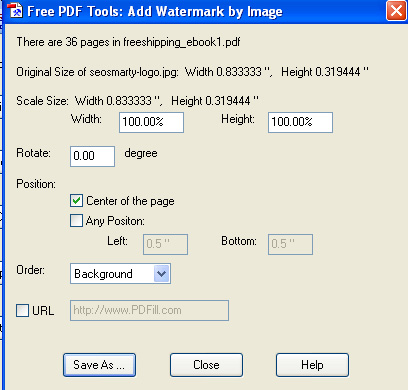This screenshot has height=390, width=408.
Task: Open Help for watermark by image
Action: (312, 365)
